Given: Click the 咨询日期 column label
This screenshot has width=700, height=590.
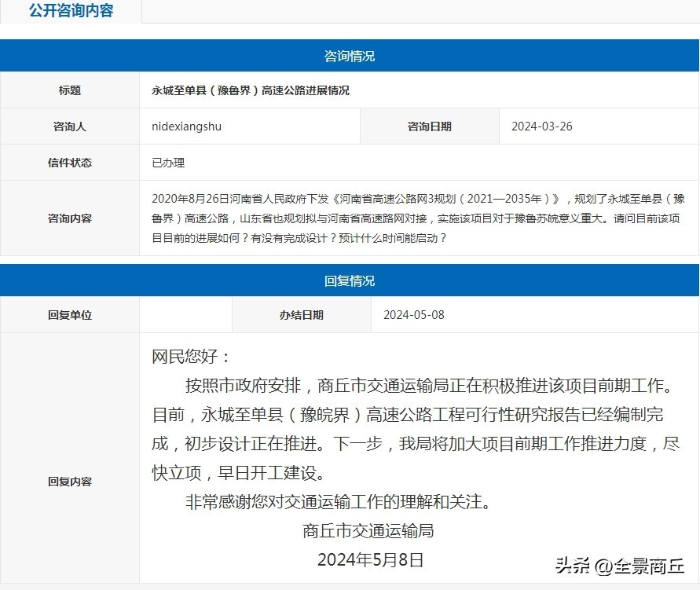Looking at the screenshot, I should [x=430, y=126].
